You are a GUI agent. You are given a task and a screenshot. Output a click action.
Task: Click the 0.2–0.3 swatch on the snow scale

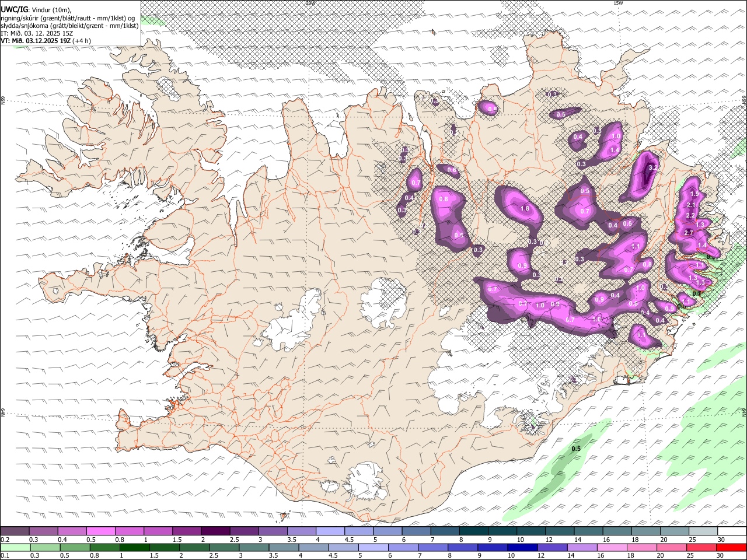pyautogui.click(x=15, y=531)
